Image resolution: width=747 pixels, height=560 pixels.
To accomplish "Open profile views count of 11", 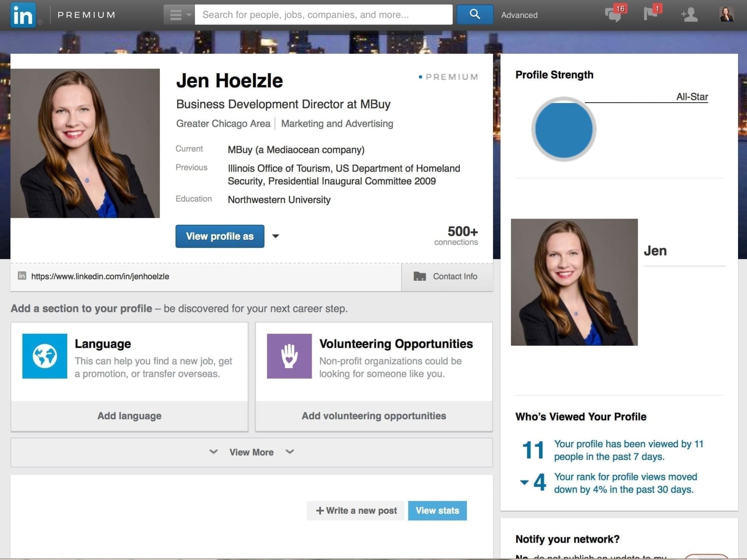I will pyautogui.click(x=533, y=450).
